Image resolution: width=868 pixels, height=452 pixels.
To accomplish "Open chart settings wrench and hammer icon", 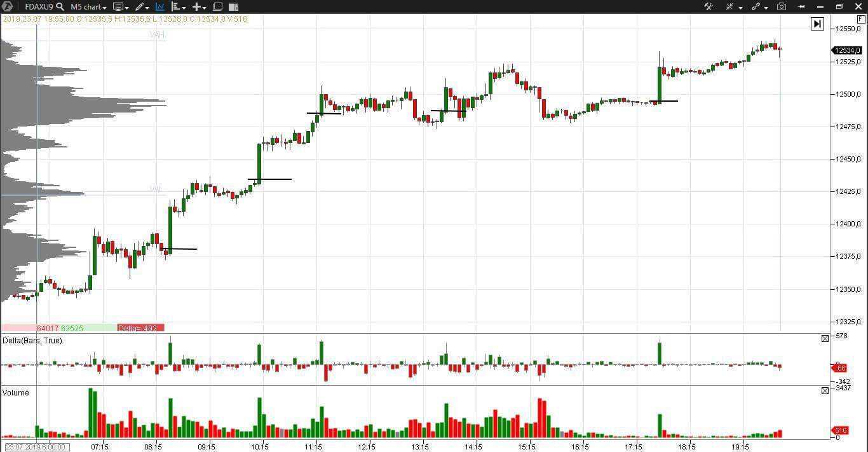I will point(709,7).
